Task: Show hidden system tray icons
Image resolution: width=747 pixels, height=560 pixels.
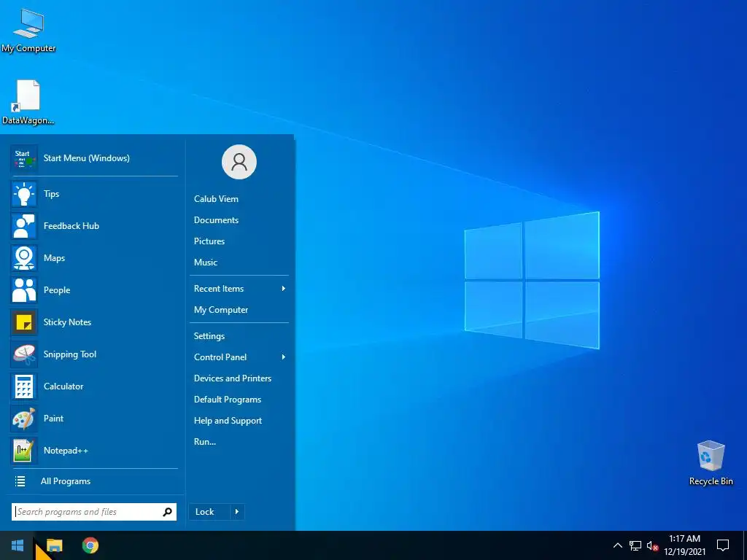Action: point(617,545)
